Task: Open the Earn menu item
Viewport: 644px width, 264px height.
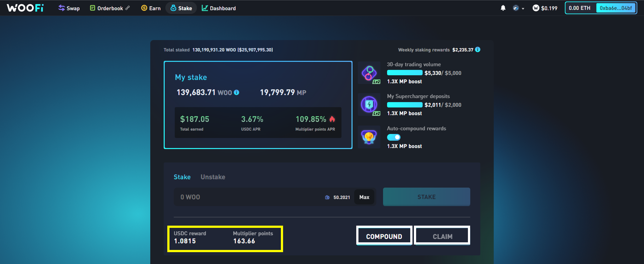Action: pyautogui.click(x=151, y=8)
